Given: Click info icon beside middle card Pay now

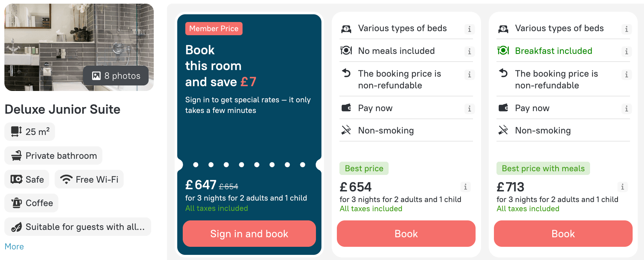Looking at the screenshot, I should [469, 109].
